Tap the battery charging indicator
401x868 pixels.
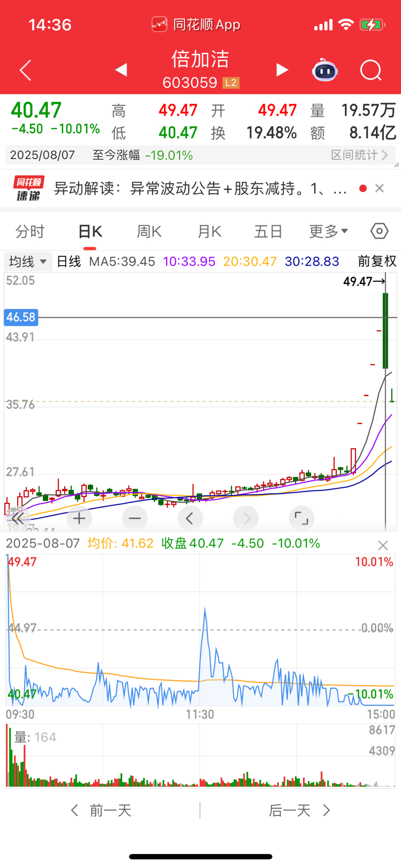pos(372,25)
